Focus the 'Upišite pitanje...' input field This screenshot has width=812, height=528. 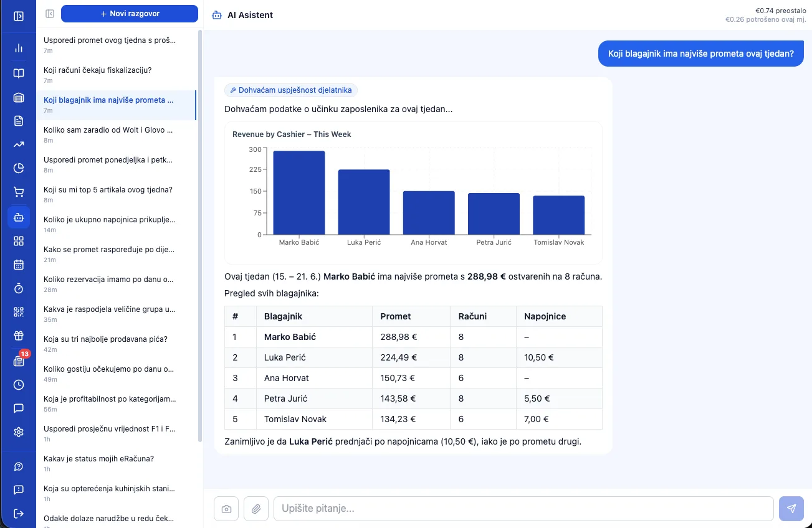pos(523,509)
